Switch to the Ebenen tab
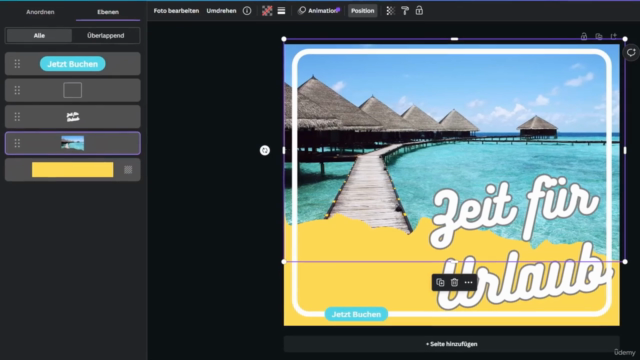This screenshot has height=360, width=640. pos(108,12)
